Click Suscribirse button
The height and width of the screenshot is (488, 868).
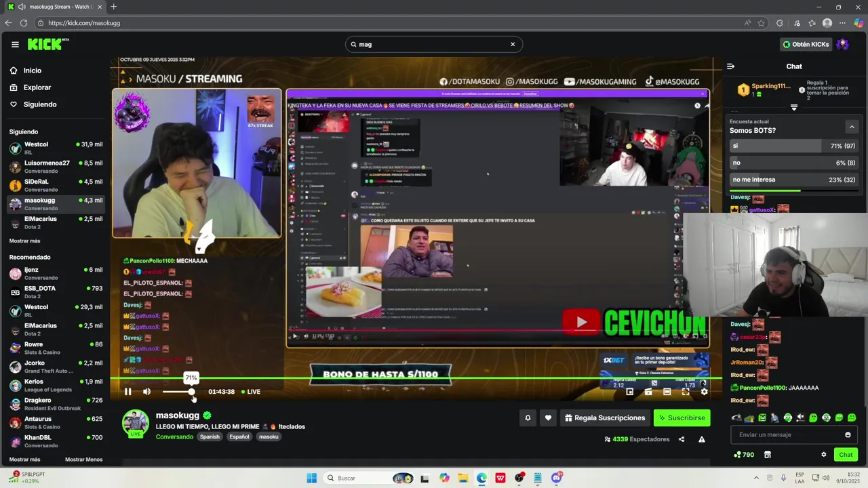(682, 418)
